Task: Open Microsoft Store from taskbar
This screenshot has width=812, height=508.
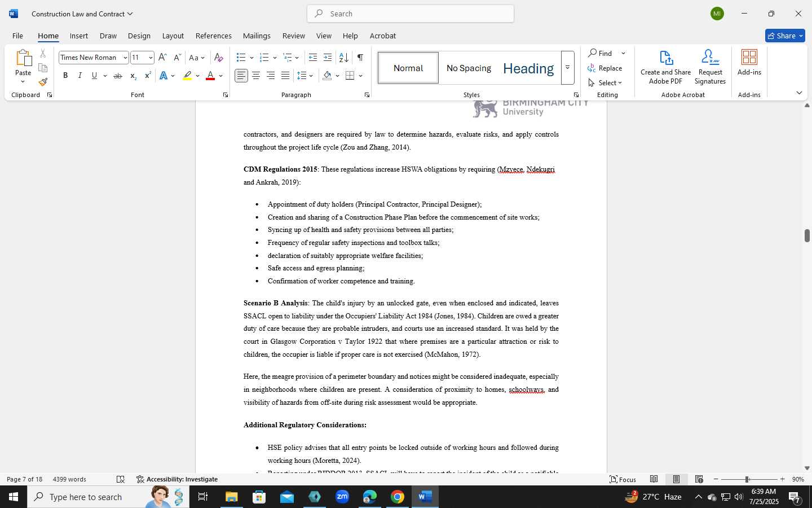Action: pos(259,497)
